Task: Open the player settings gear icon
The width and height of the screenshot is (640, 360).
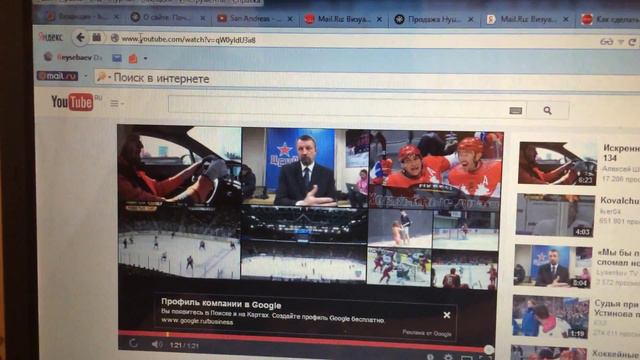Action: (x=448, y=356)
